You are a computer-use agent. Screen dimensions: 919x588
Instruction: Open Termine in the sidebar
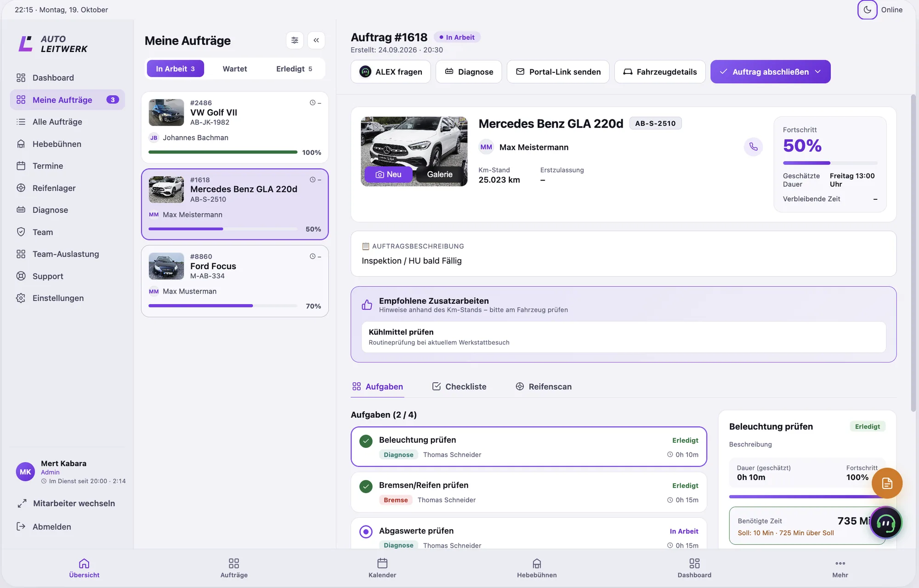click(x=67, y=166)
